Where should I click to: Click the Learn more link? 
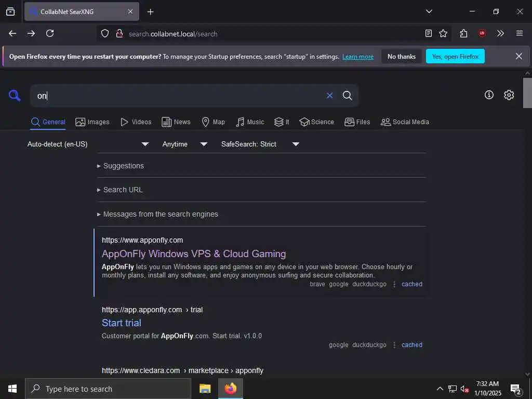click(358, 57)
